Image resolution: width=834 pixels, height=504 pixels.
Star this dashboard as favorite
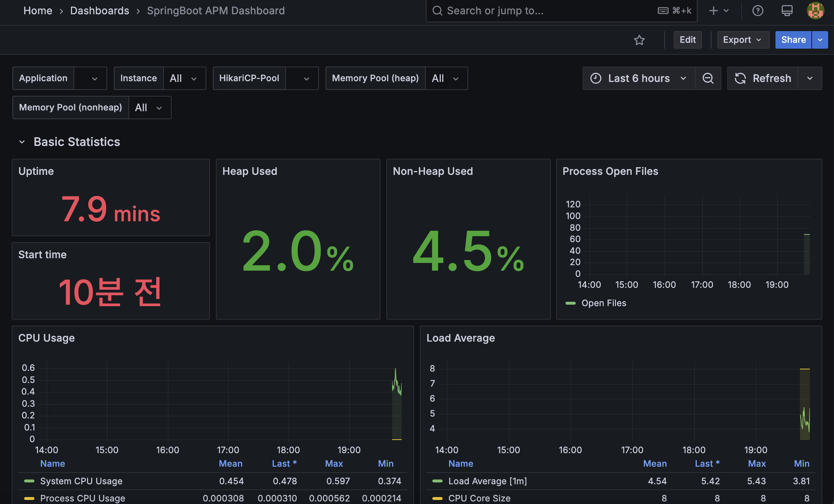click(639, 40)
